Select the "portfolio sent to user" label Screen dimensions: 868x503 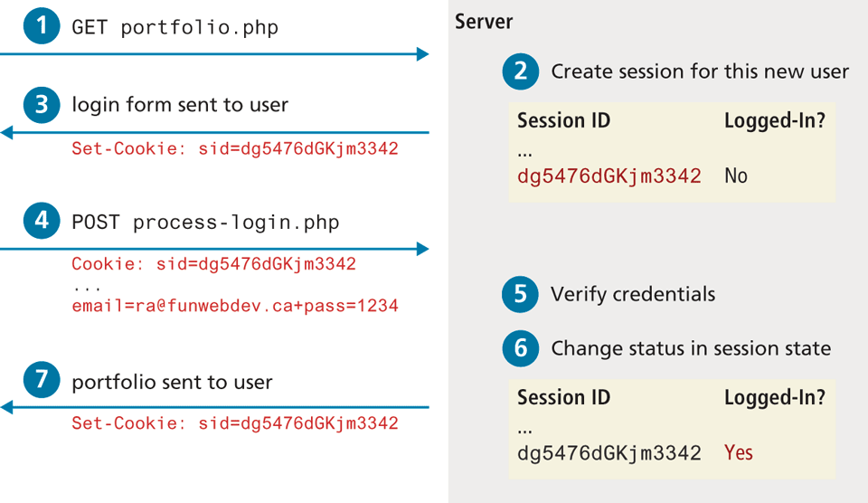172,383
